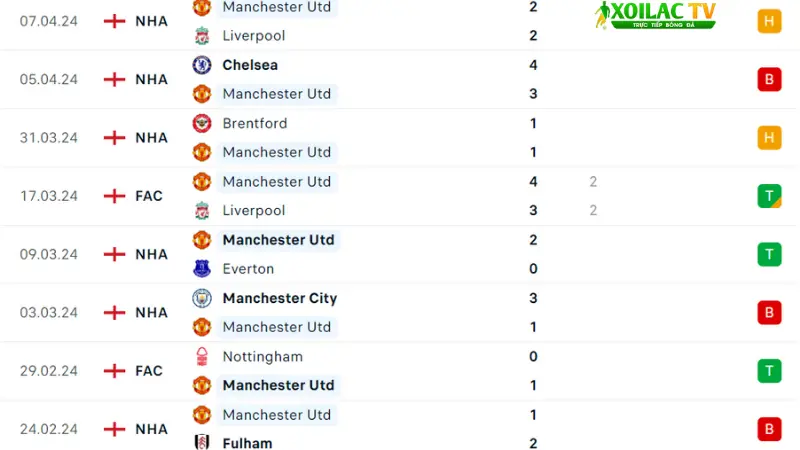Click red B badge for Fulham match

coord(769,429)
